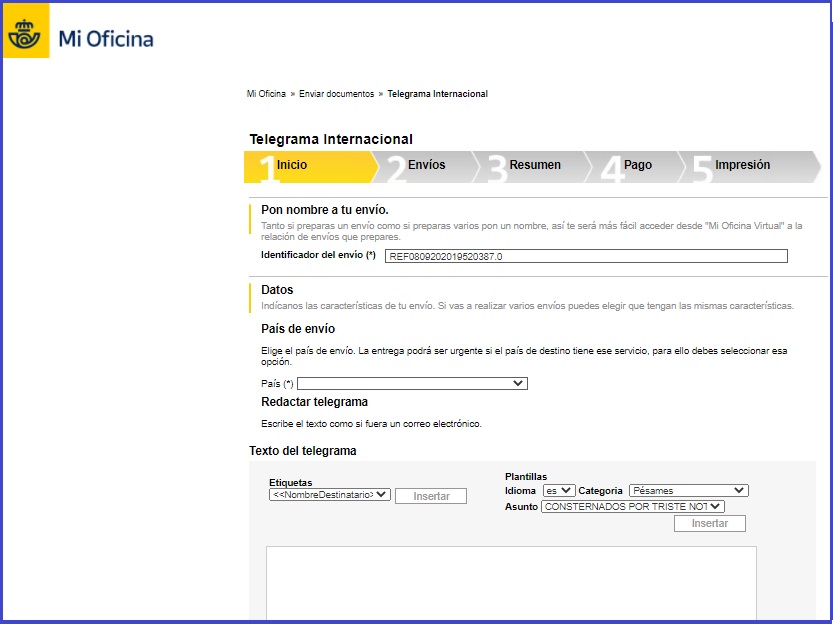
Task: Expand the País country dropdown
Action: (x=412, y=383)
